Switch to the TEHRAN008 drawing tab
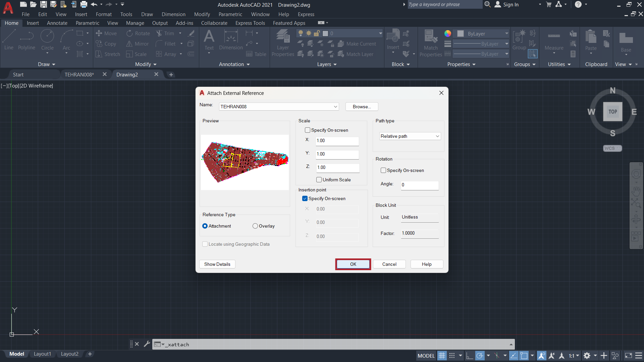This screenshot has height=362, width=644. coord(78,74)
